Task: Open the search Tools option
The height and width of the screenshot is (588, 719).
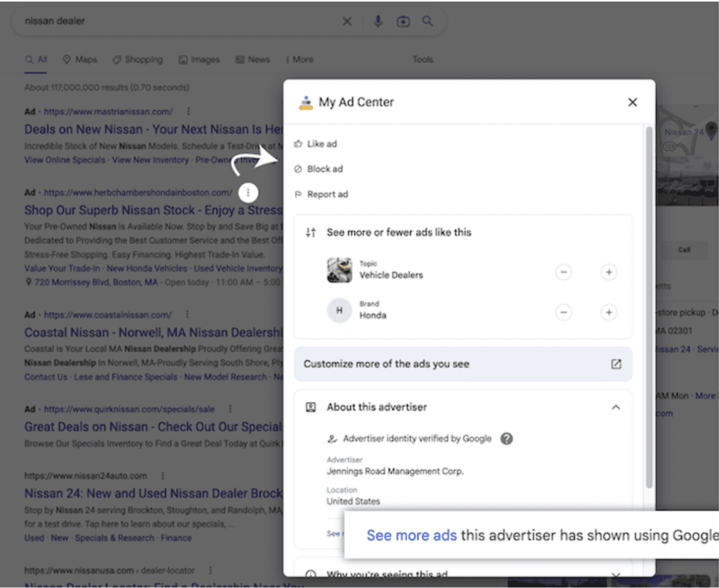Action: pos(422,59)
